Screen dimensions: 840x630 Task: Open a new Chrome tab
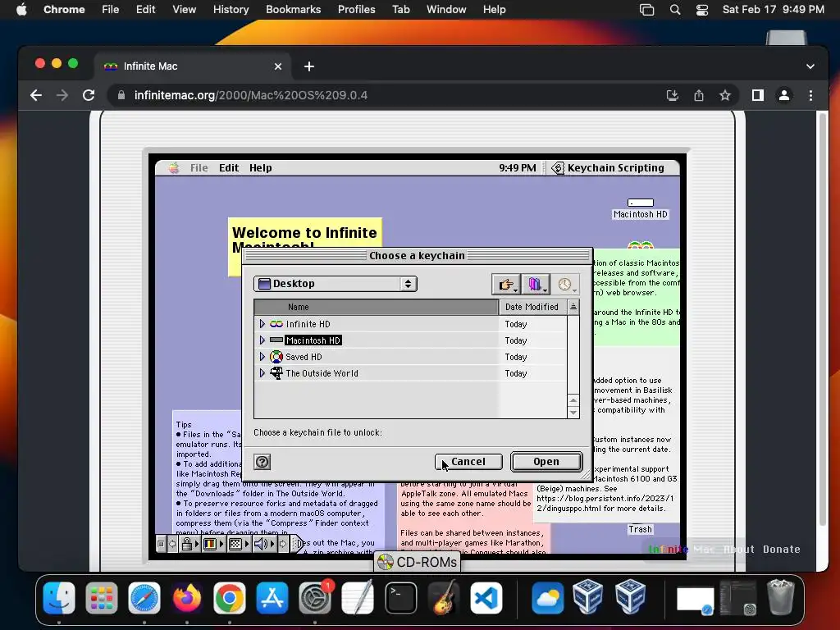click(x=309, y=66)
